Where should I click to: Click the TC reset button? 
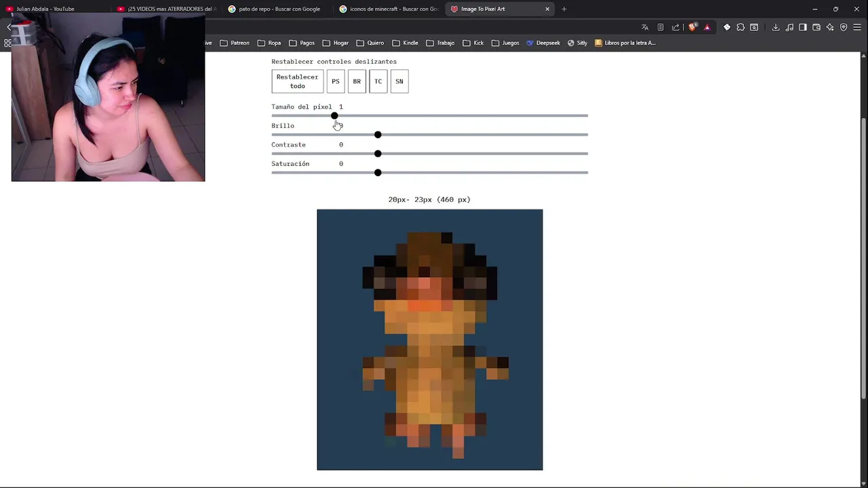378,81
